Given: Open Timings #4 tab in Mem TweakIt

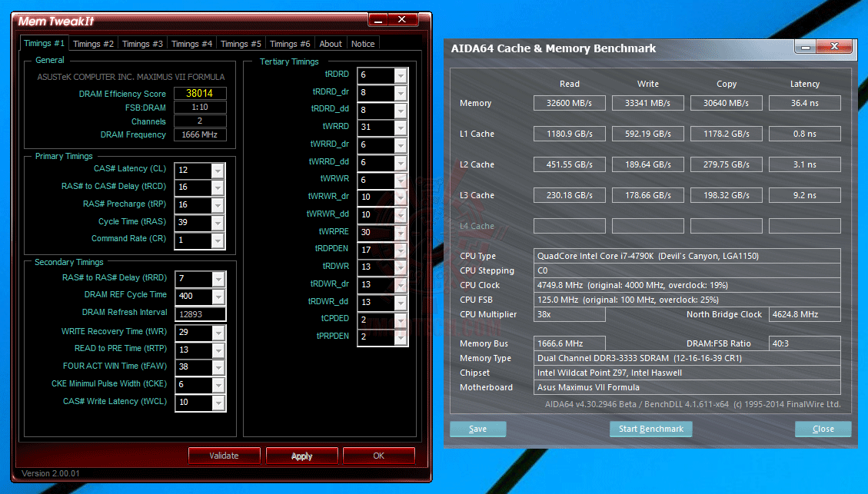Looking at the screenshot, I should 191,44.
